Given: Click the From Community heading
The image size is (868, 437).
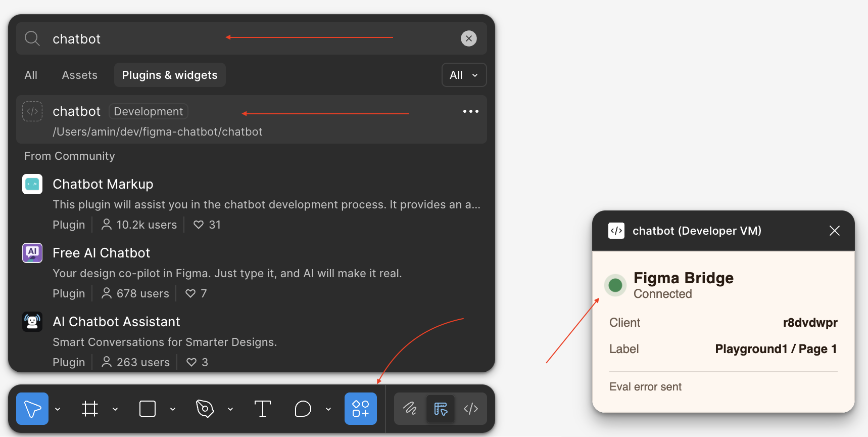Looking at the screenshot, I should (x=70, y=156).
